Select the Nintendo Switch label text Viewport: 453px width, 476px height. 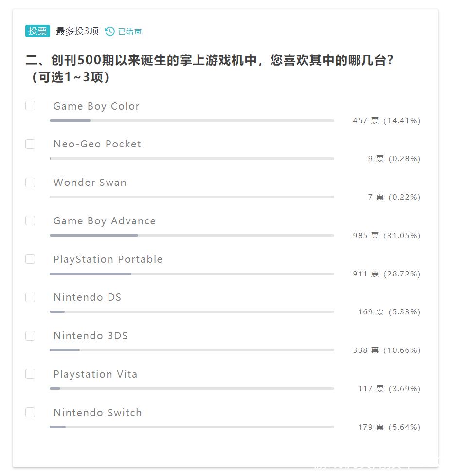[x=97, y=412]
